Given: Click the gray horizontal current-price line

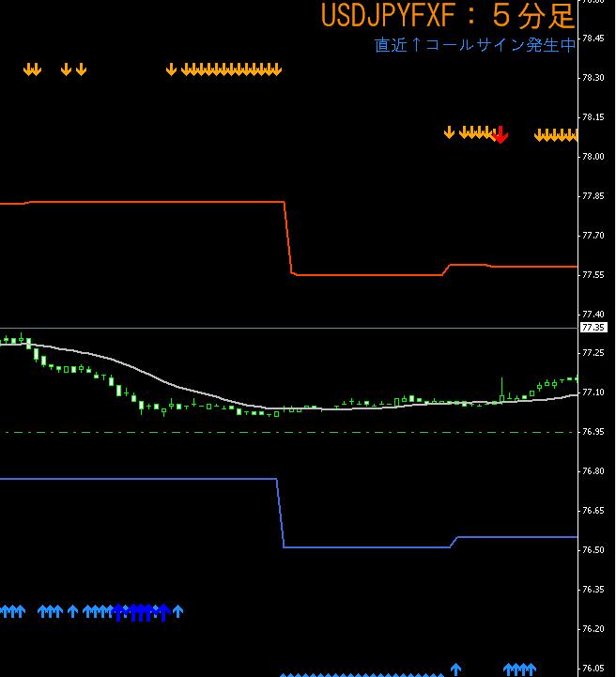Looking at the screenshot, I should coord(288,328).
